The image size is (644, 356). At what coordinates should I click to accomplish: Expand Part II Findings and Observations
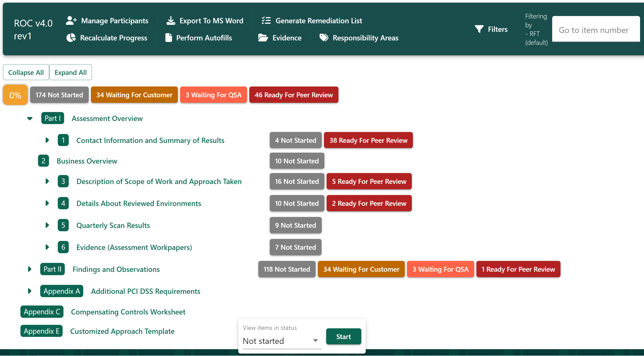click(x=30, y=269)
